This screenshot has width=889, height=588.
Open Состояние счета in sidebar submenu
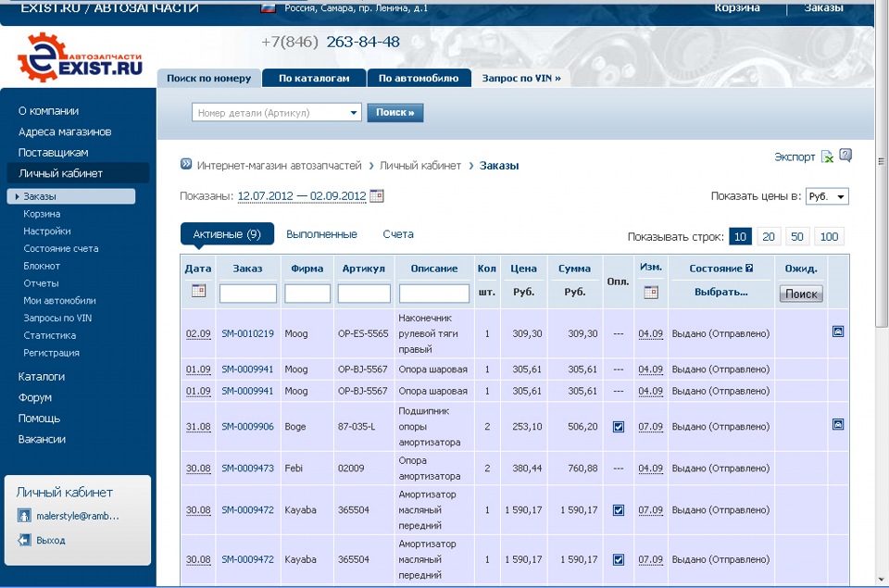[61, 248]
